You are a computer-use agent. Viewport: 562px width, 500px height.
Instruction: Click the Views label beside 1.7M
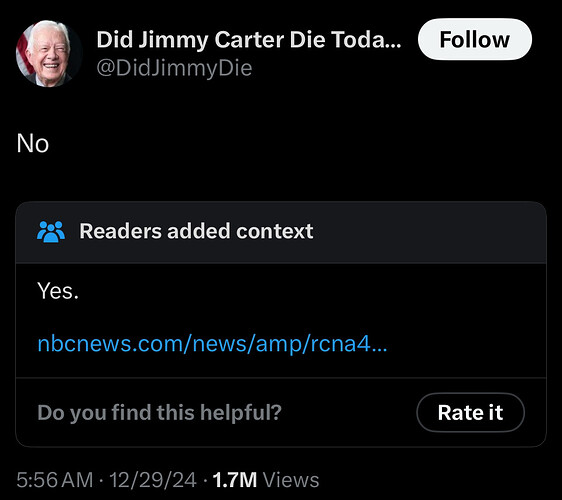coord(291,480)
